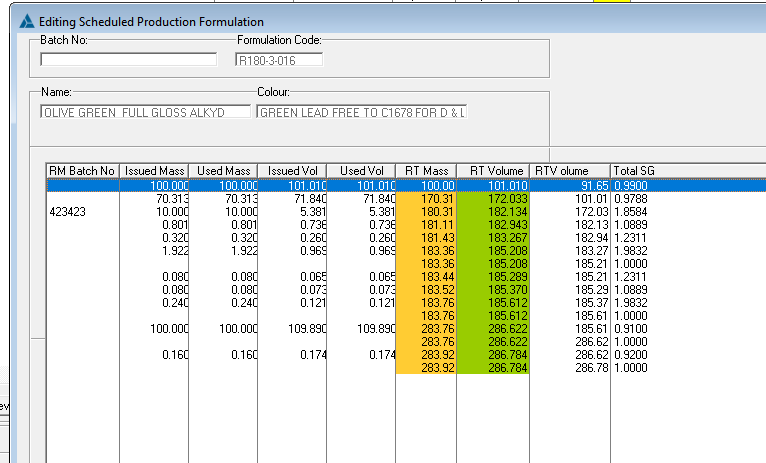This screenshot has height=463, width=766.
Task: Click RTV olume value 185.37
Action: [592, 303]
